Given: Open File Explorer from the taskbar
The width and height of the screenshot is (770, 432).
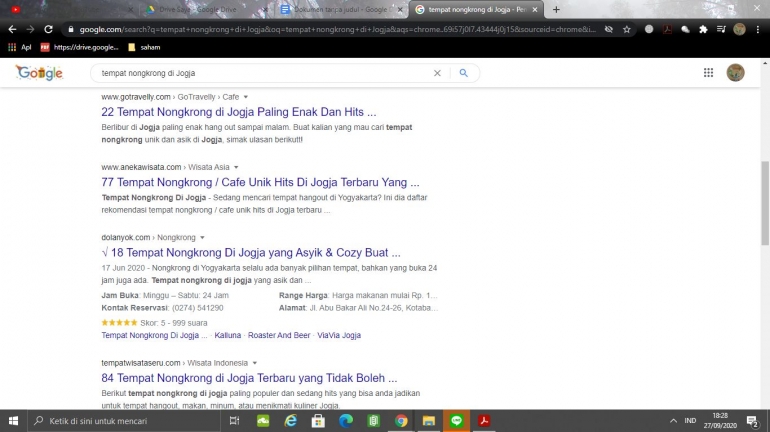Looking at the screenshot, I should [x=429, y=421].
